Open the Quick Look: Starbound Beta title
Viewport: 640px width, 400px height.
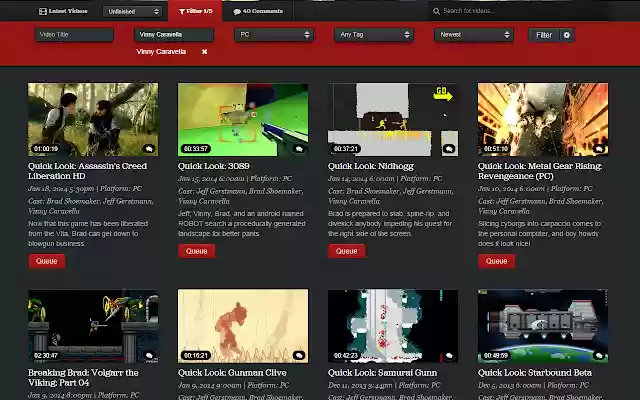pyautogui.click(x=535, y=373)
